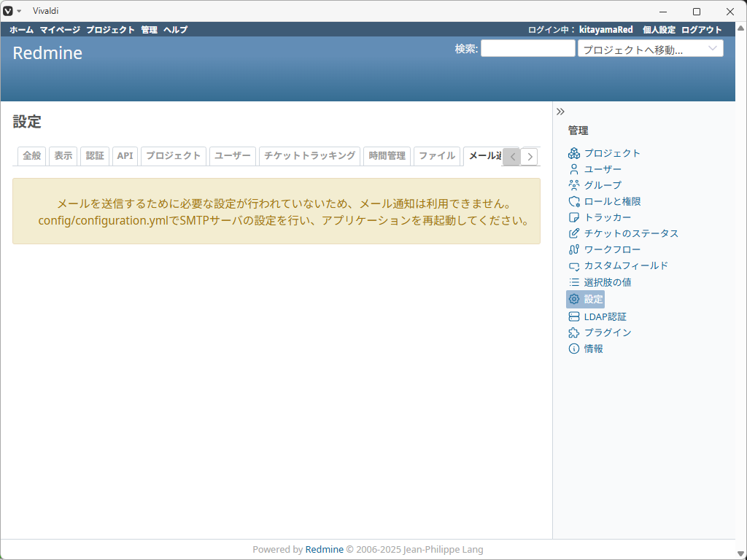Open 情報 in the admin sidebar
Viewport: 747px width, 560px height.
click(x=594, y=349)
